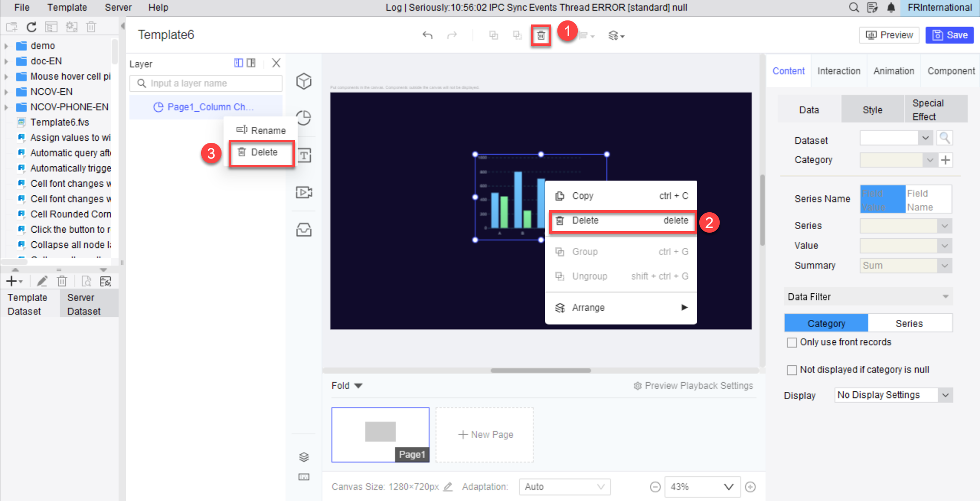Click the layers icon at sidebar bottom
This screenshot has height=501, width=980.
point(304,457)
